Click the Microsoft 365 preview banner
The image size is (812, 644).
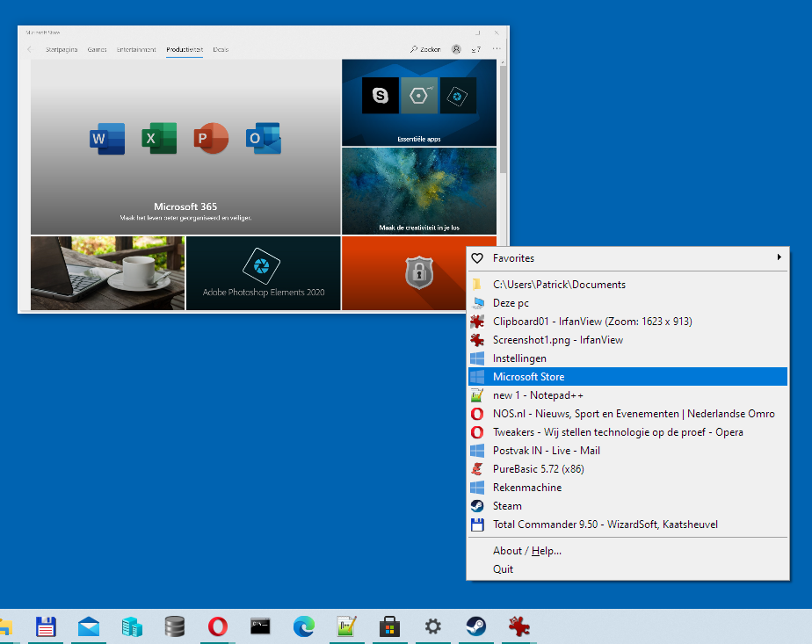(185, 147)
